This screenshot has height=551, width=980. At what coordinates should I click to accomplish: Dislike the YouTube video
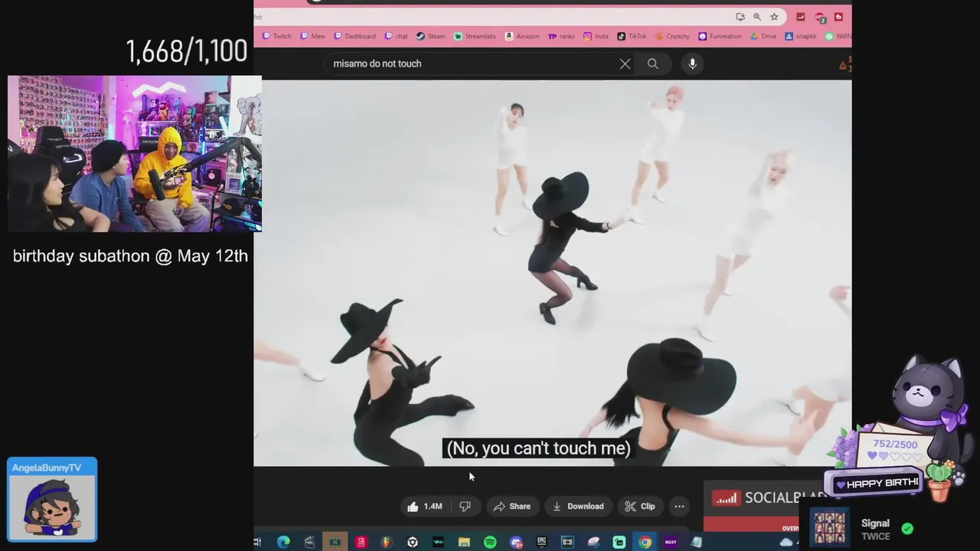465,506
